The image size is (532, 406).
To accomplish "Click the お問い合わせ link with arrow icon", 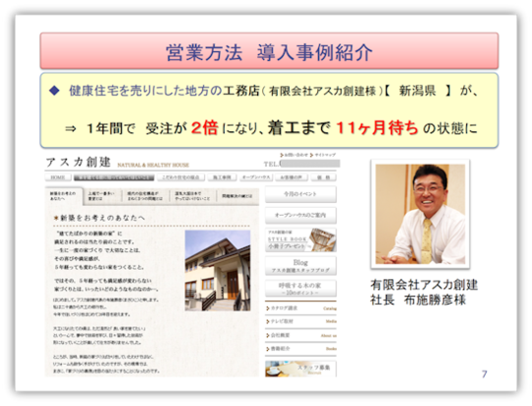I will coord(294,155).
